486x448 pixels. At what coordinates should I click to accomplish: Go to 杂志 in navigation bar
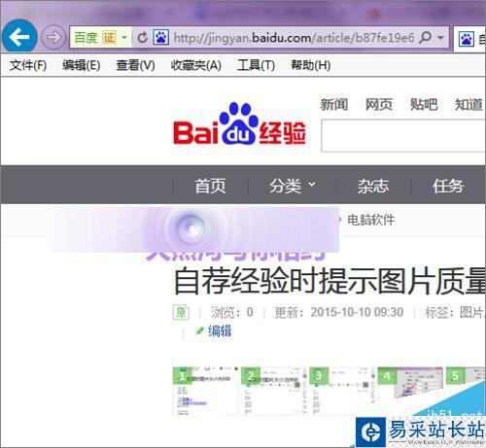(x=373, y=186)
